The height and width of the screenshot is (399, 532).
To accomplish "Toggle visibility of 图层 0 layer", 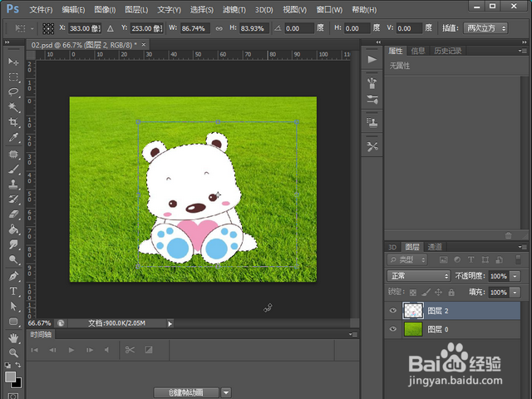I will [x=394, y=330].
